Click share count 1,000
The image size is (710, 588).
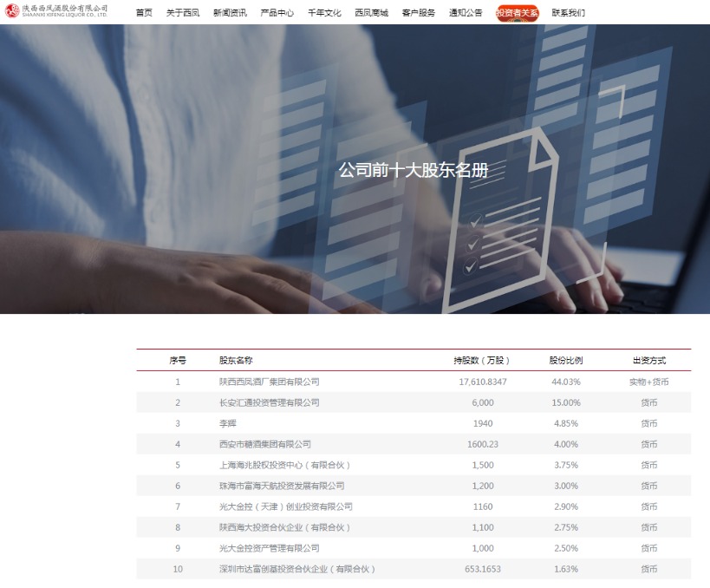[x=483, y=549]
